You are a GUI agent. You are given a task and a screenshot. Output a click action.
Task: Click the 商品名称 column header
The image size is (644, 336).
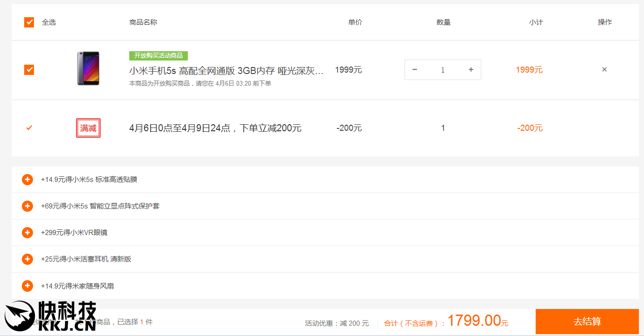(143, 22)
